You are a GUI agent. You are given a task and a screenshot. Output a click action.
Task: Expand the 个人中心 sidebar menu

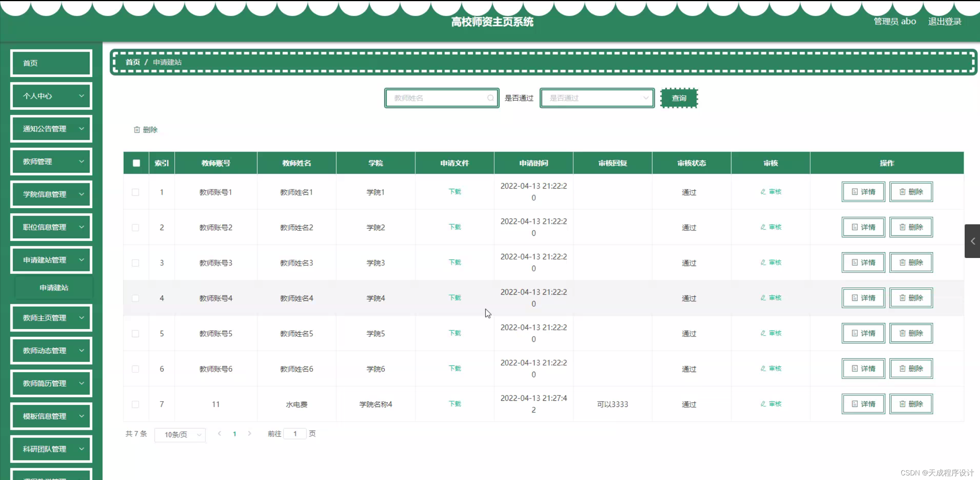51,96
